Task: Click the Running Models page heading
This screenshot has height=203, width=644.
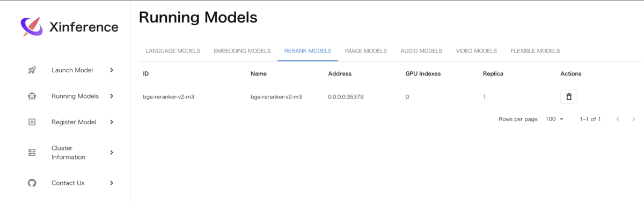Action: (198, 18)
